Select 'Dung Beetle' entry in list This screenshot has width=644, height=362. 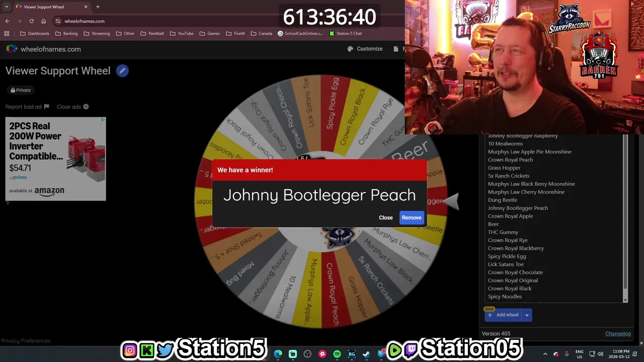[x=503, y=200]
